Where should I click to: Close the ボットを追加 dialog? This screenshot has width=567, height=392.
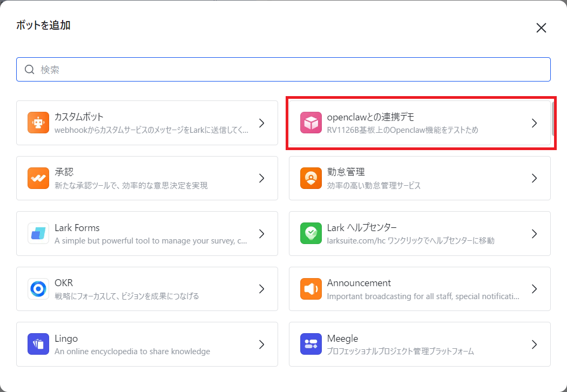(x=541, y=28)
